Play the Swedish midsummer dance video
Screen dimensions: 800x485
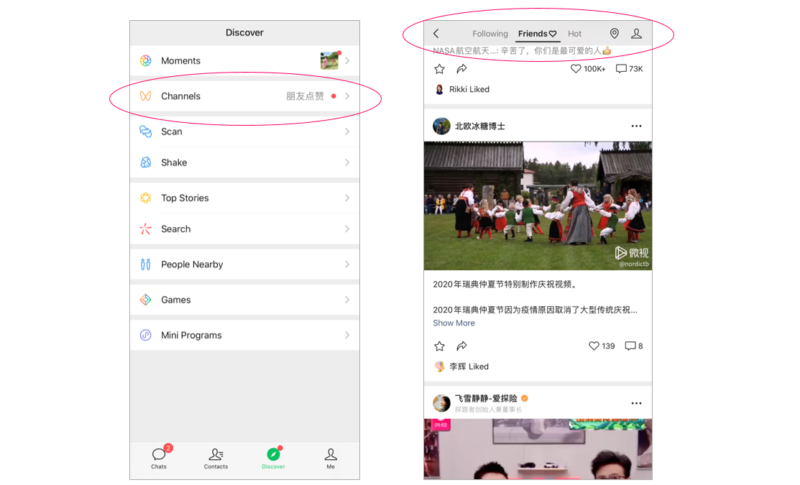click(x=537, y=205)
